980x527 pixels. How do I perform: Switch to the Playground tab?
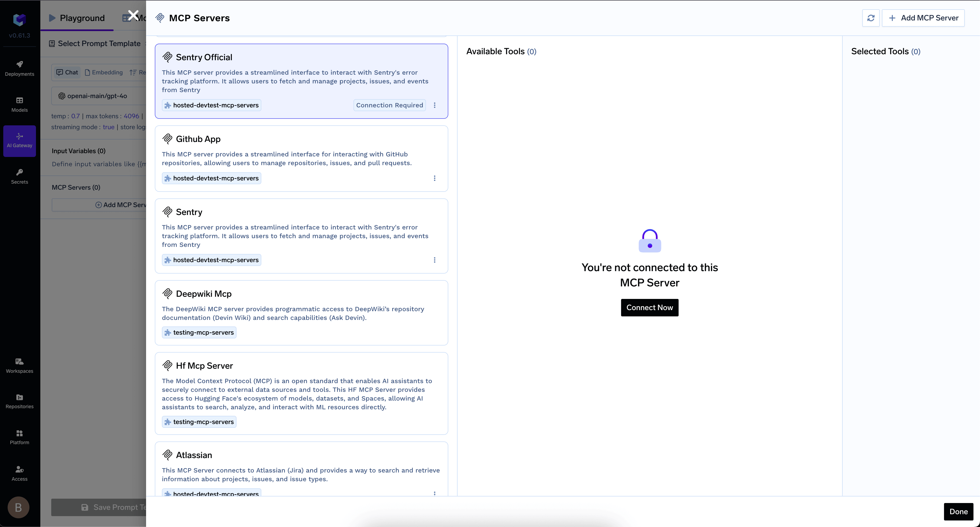pyautogui.click(x=77, y=17)
